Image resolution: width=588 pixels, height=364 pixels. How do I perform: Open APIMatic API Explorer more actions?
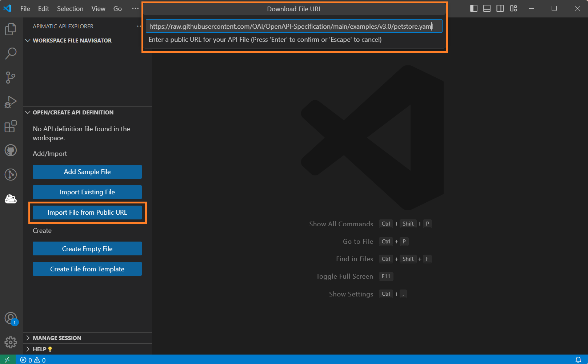[x=139, y=26]
